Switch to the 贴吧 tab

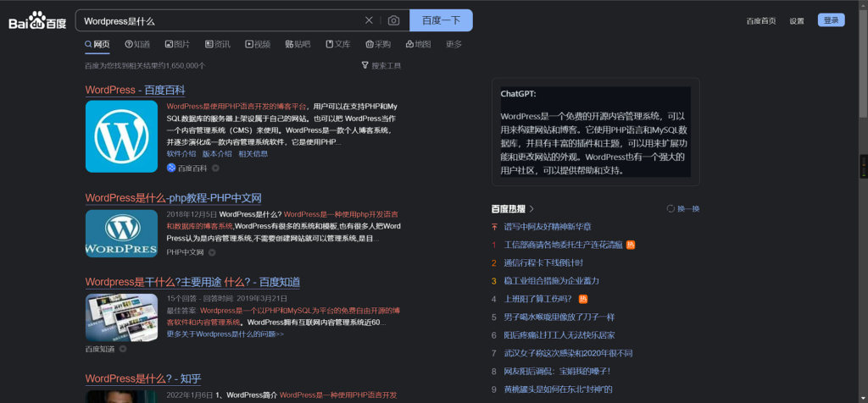[x=298, y=44]
